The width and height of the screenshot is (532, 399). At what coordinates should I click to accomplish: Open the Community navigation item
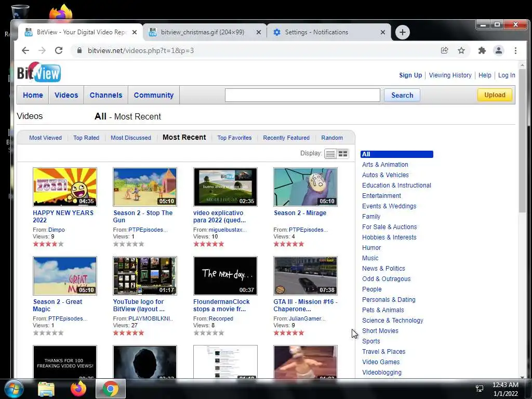point(154,96)
